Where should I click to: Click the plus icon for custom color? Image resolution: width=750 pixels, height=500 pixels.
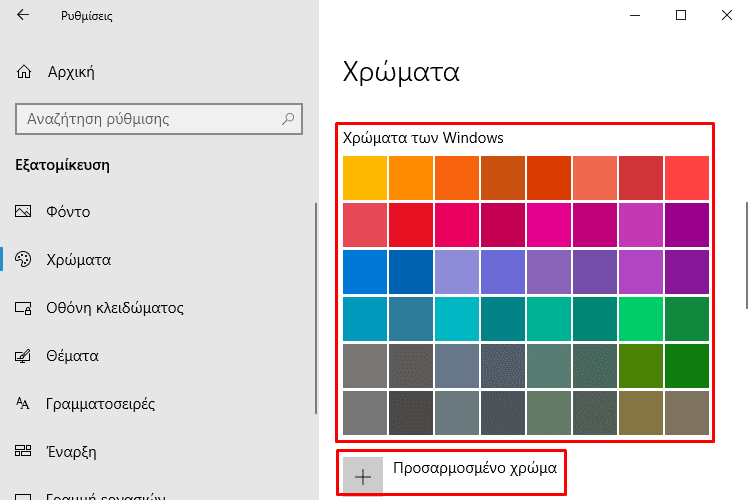click(363, 477)
